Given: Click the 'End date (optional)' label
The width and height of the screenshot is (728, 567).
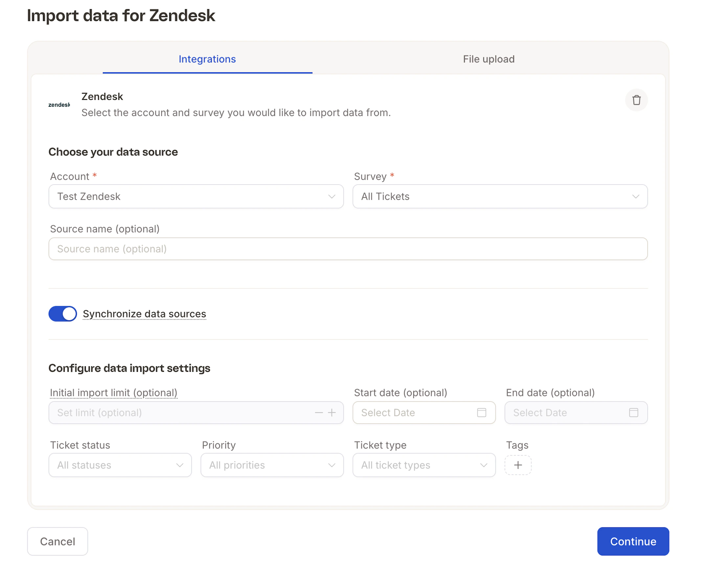Looking at the screenshot, I should [550, 393].
